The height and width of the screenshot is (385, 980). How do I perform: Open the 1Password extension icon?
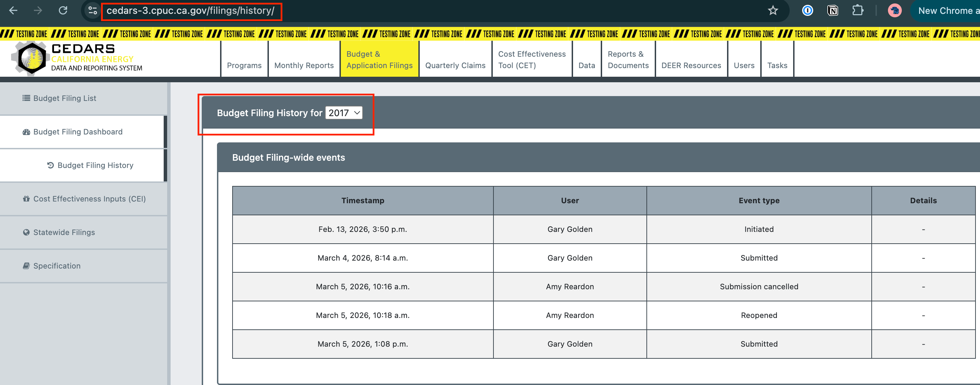(808, 11)
